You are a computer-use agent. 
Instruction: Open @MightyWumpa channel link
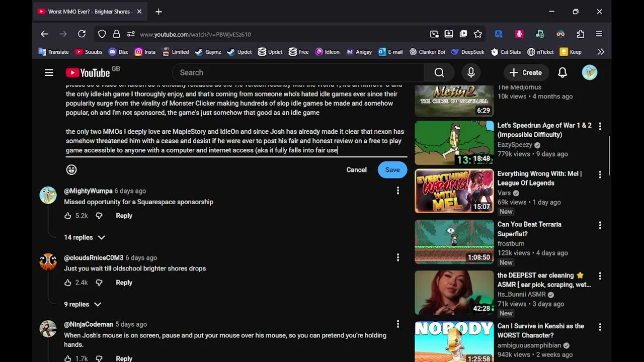pyautogui.click(x=88, y=191)
